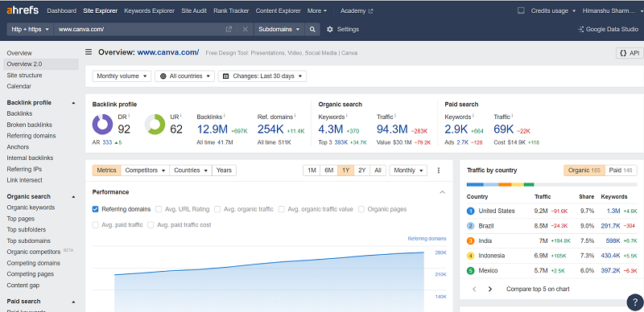This screenshot has height=312, width=644.
Task: Open Site Audit
Action: [194, 10]
